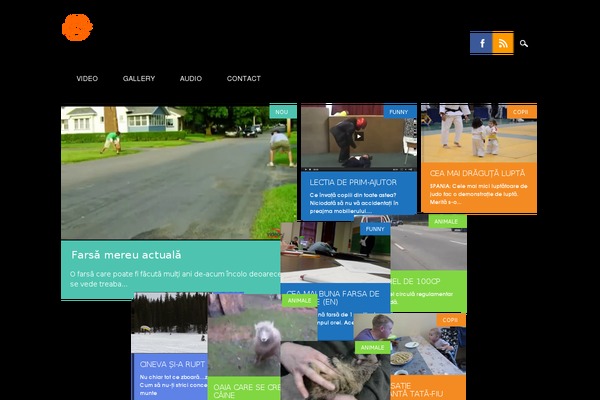Click the ANIMALE tag on hedgehog card
The height and width of the screenshot is (400, 600).
[x=372, y=348]
